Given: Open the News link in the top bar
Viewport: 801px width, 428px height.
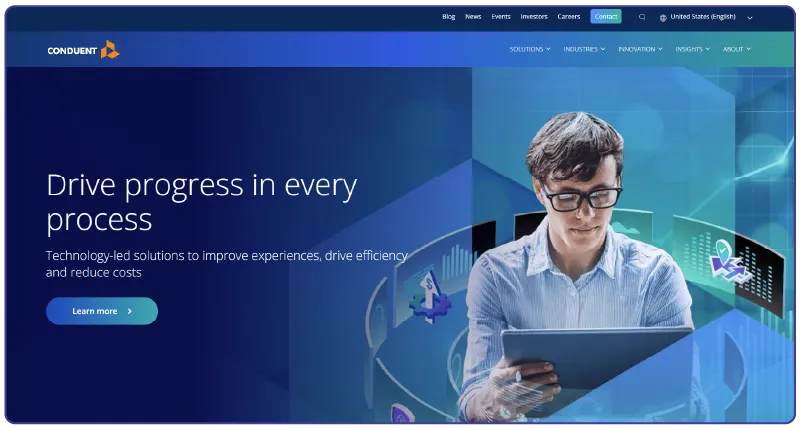Looking at the screenshot, I should click(x=473, y=17).
